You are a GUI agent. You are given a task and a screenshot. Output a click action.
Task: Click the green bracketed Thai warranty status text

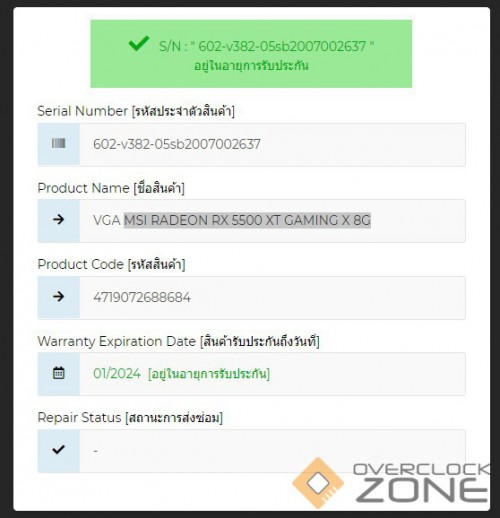point(209,374)
